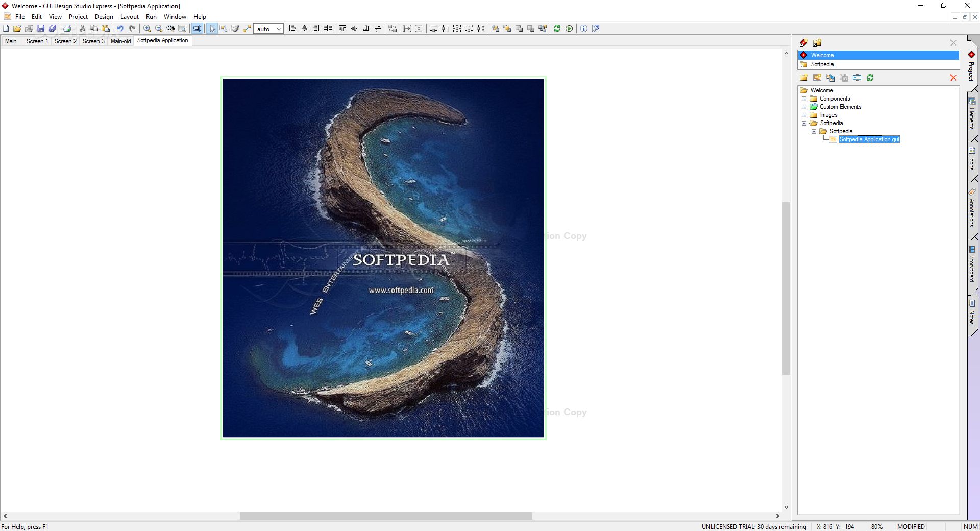980x531 pixels.
Task: Click the Save floppy disk icon
Action: tap(41, 29)
